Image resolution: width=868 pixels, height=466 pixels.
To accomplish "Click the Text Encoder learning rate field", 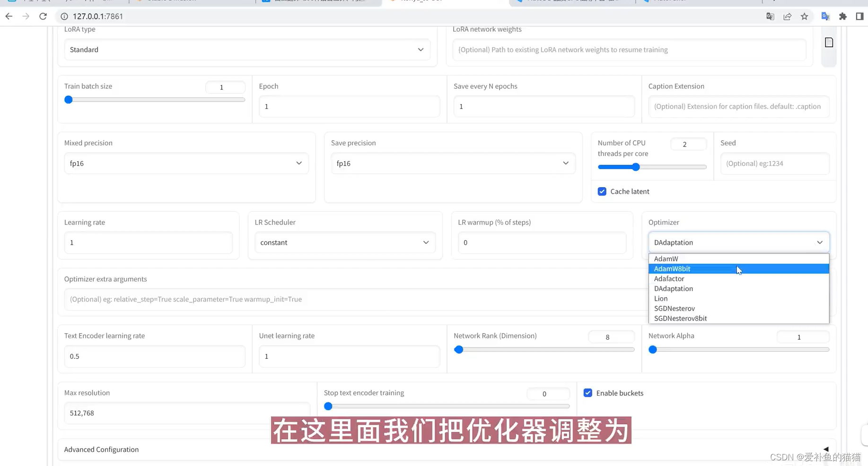I will [x=155, y=356].
